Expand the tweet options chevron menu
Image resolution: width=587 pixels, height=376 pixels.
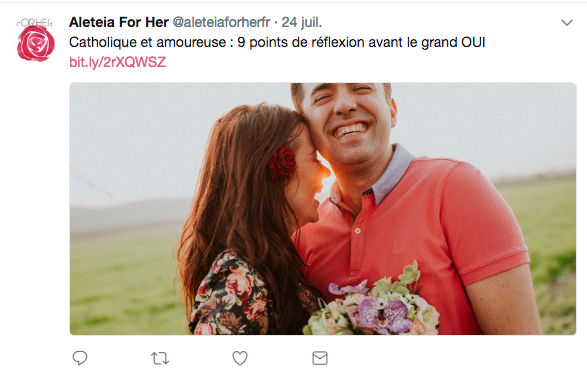pos(567,22)
